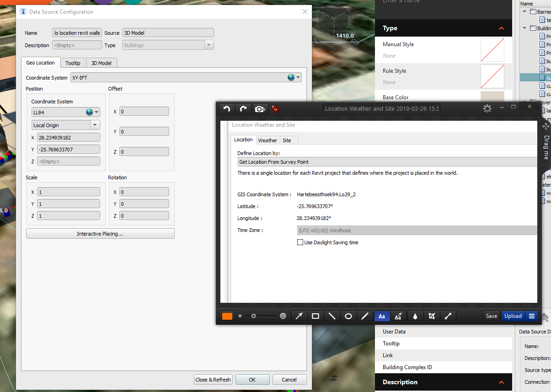Screen dimensions: 551x392
Task: Click the Position Y value field
Action: (x=69, y=149)
